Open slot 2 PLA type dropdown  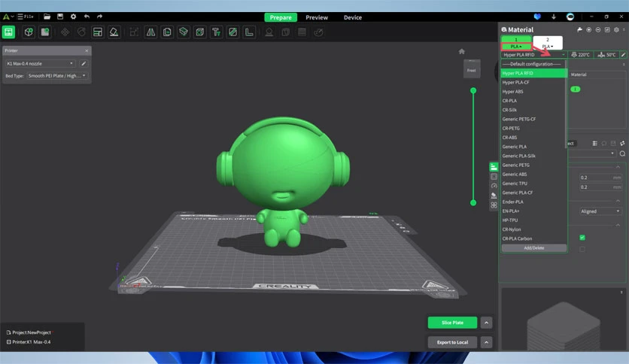pos(548,47)
